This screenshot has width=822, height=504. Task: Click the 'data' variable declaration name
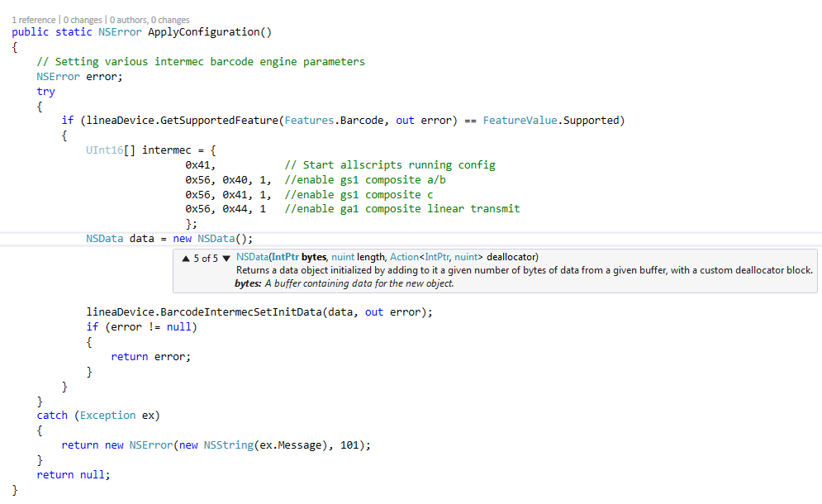point(141,239)
